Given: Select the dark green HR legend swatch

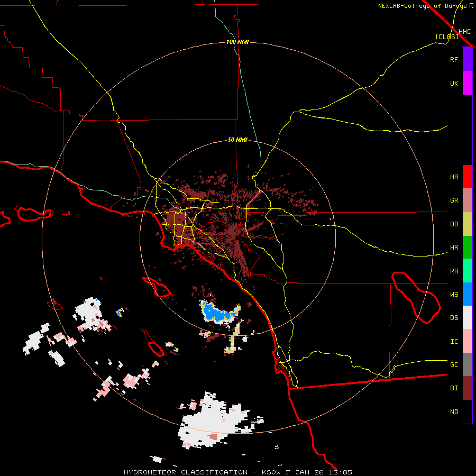Looking at the screenshot, I should [467, 247].
